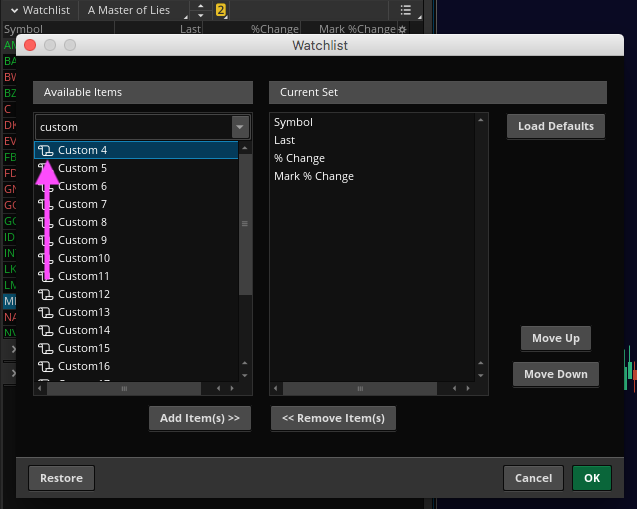Click the watchlist selector stepper arrows

point(200,10)
